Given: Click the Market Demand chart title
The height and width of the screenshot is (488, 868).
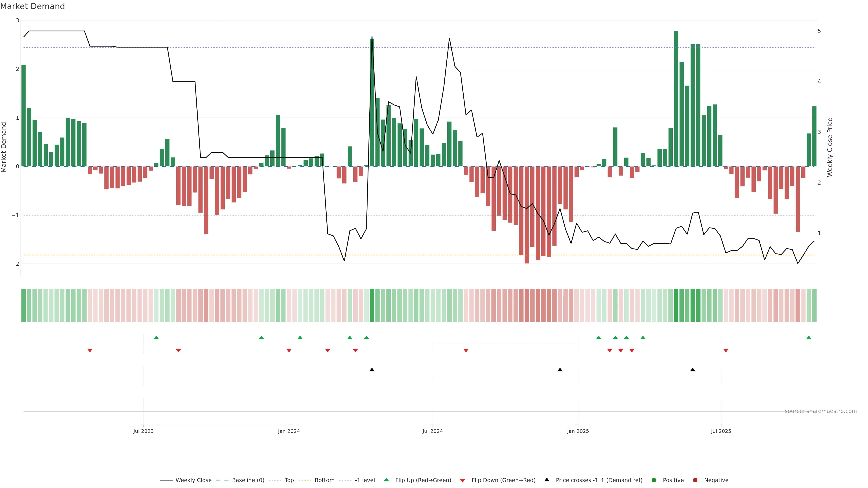Looking at the screenshot, I should [x=32, y=6].
